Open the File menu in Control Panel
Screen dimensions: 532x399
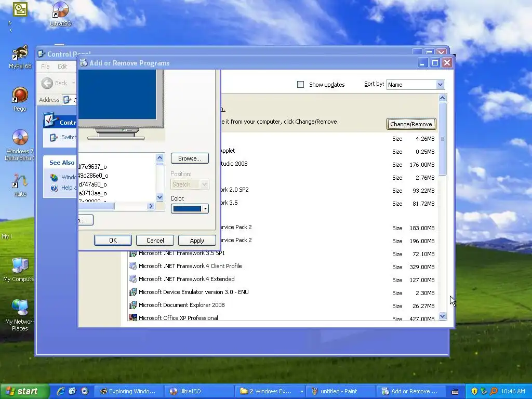46,66
